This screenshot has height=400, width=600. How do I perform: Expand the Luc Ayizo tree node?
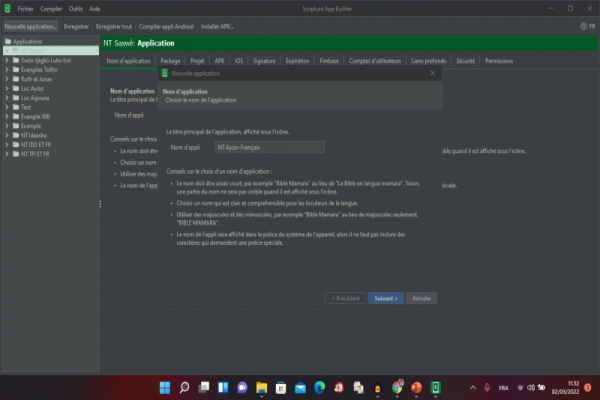[7, 89]
